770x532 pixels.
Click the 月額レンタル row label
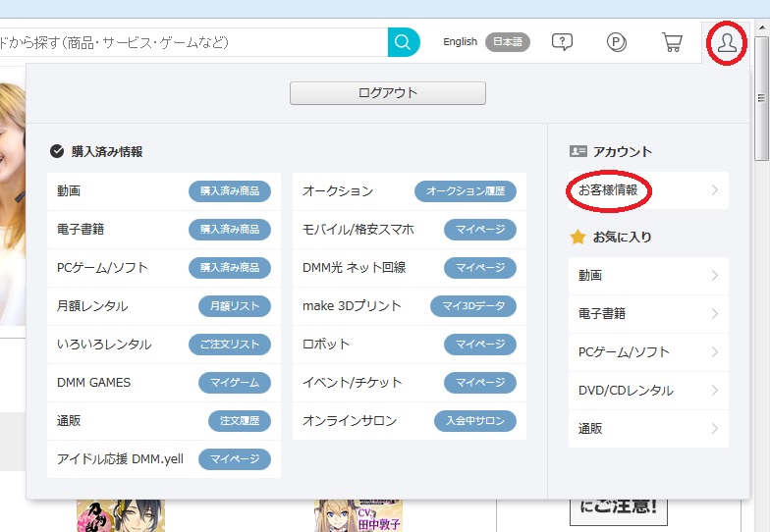pyautogui.click(x=92, y=306)
